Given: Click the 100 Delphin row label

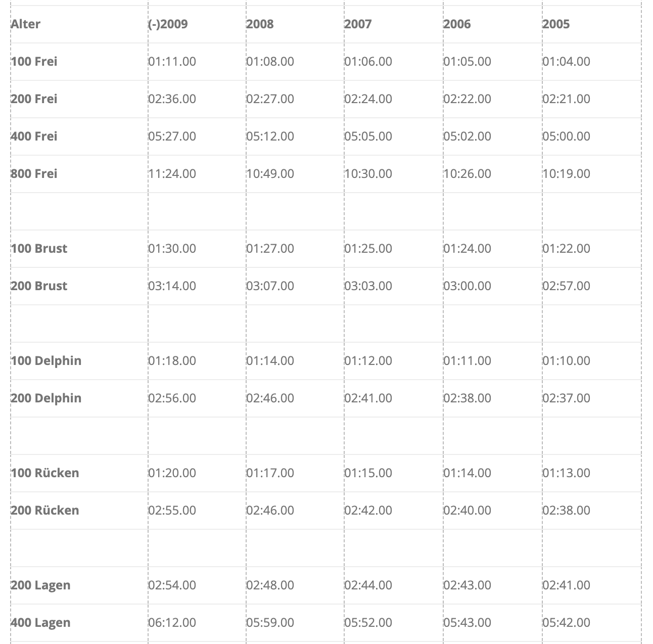Looking at the screenshot, I should coord(46,361).
